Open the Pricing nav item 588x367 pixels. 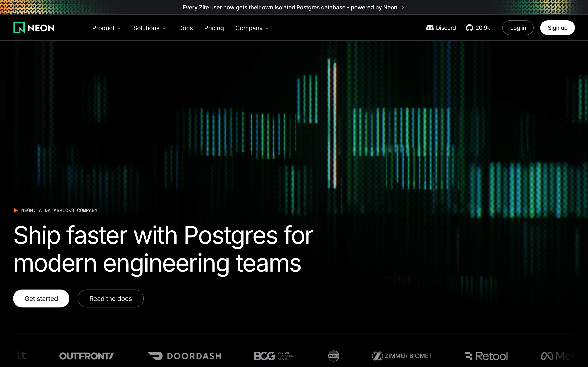click(x=214, y=28)
